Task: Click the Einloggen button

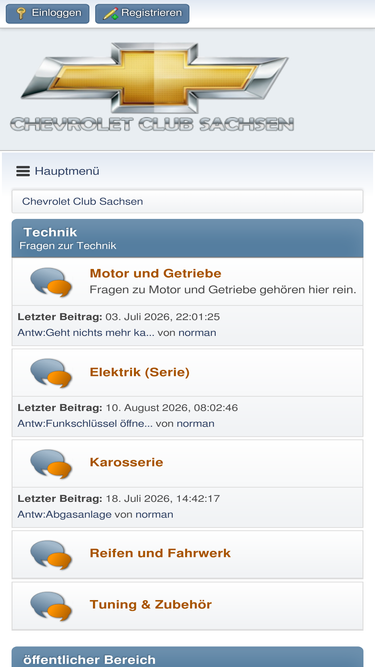Action: tap(48, 13)
